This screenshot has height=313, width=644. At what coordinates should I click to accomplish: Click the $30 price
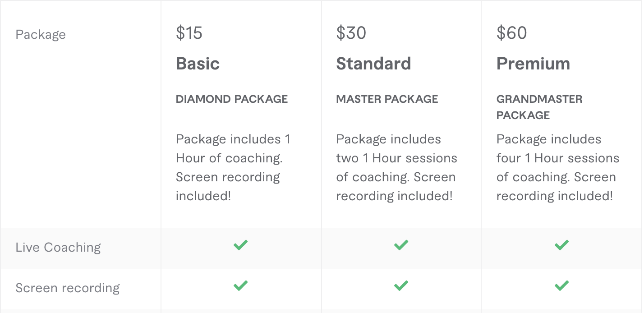pyautogui.click(x=351, y=33)
